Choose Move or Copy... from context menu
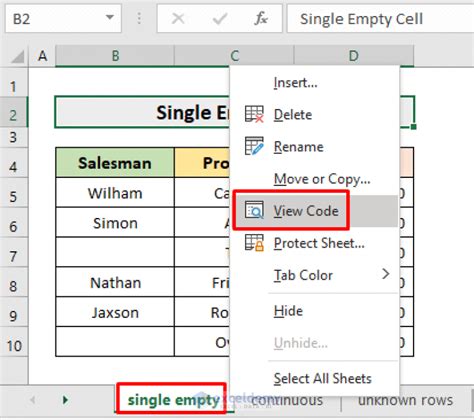The width and height of the screenshot is (474, 420). coord(315,179)
